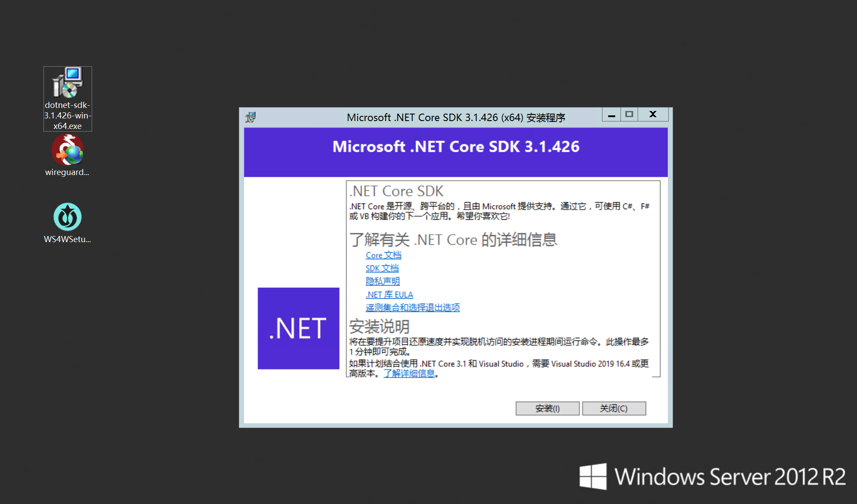Click the purple Microsoft .NET Core SDK 3.1.426 banner
This screenshot has width=857, height=504.
click(455, 152)
